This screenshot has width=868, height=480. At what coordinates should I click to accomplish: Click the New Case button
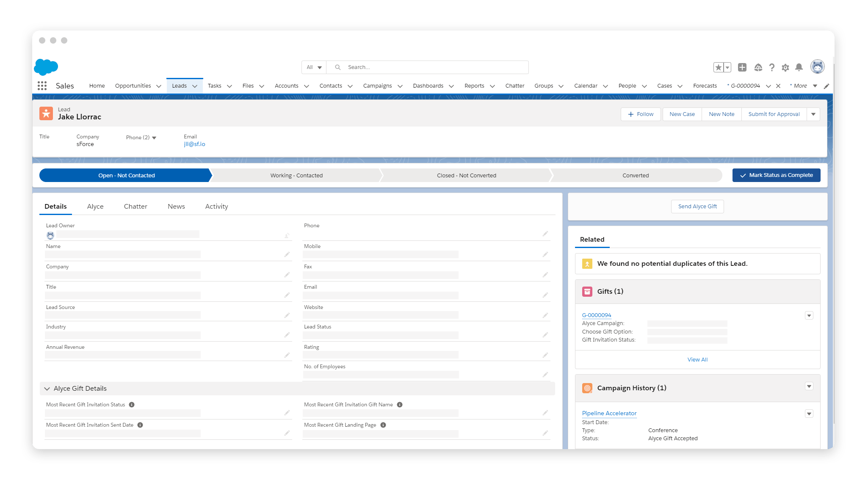pyautogui.click(x=682, y=114)
